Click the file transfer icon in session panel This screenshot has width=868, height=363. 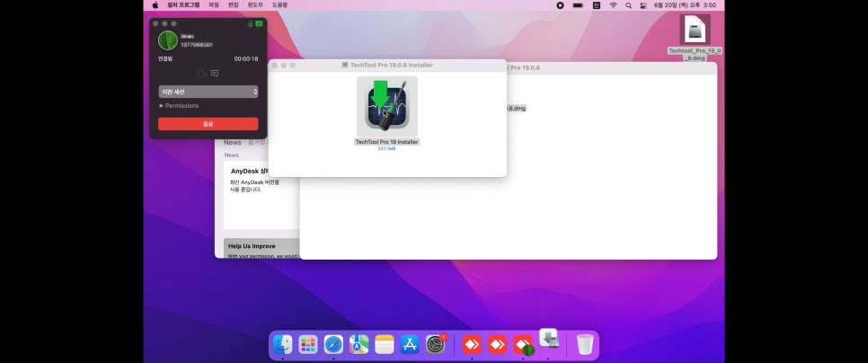coord(202,73)
